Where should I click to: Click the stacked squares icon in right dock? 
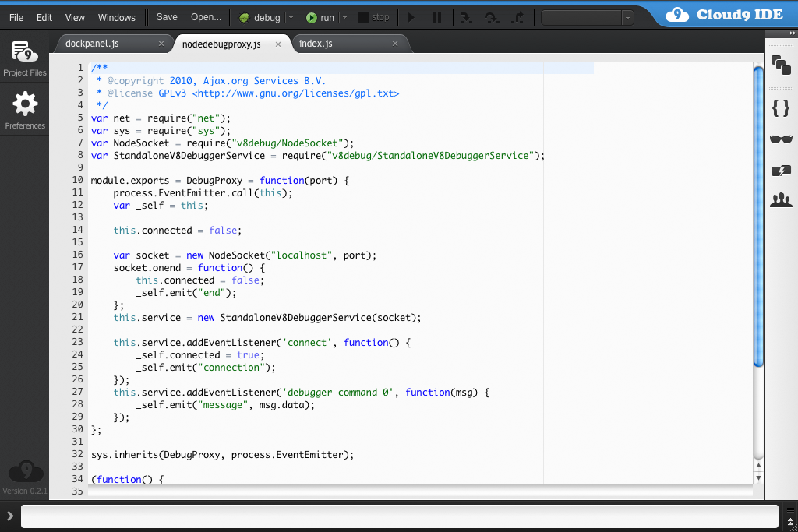[x=780, y=65]
